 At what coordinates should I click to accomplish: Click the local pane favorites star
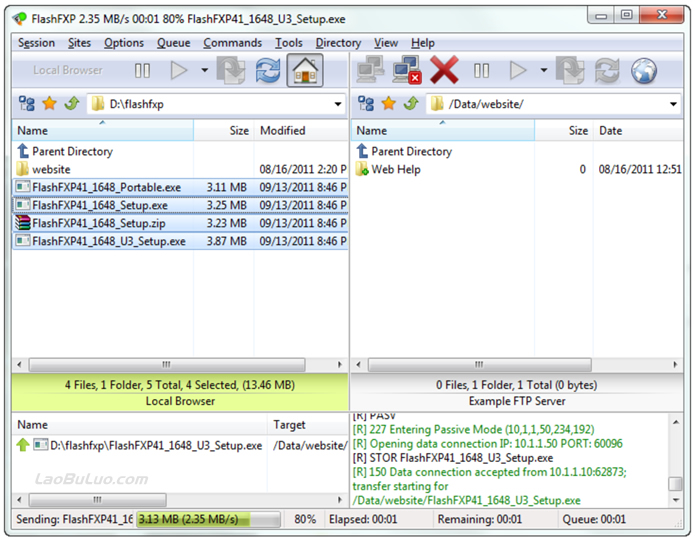point(49,104)
